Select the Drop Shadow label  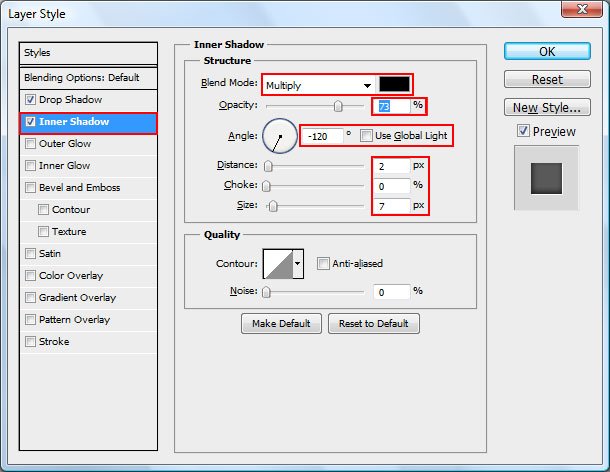coord(70,100)
